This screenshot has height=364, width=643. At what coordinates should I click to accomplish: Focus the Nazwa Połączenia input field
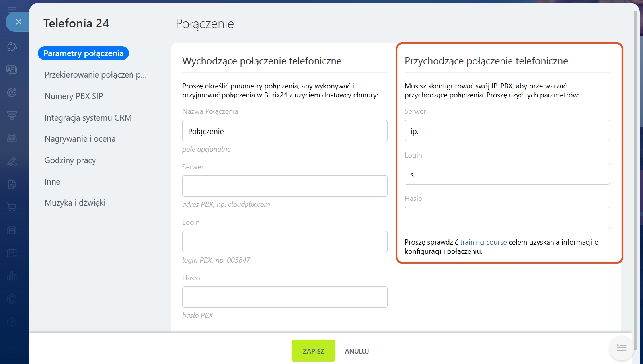284,131
